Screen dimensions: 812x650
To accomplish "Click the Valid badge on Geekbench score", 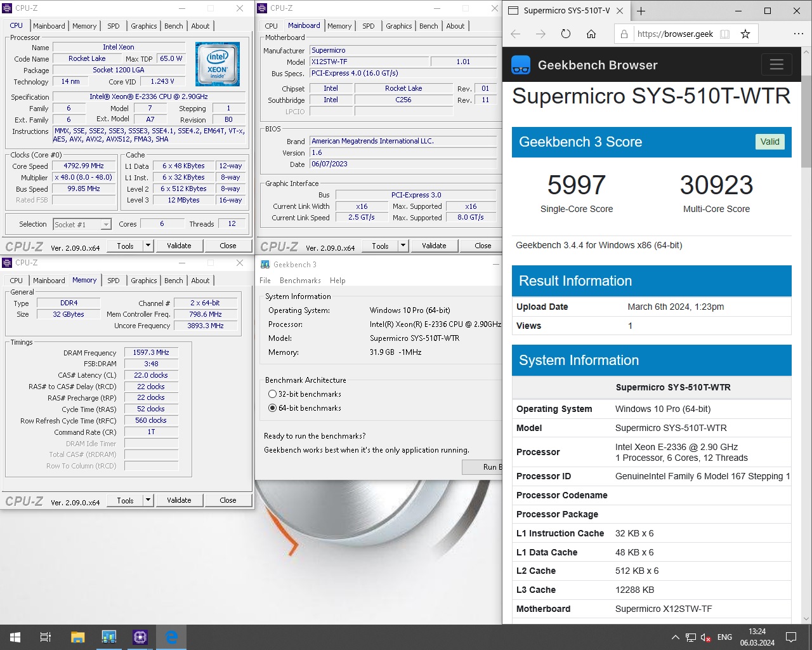I will click(x=770, y=142).
